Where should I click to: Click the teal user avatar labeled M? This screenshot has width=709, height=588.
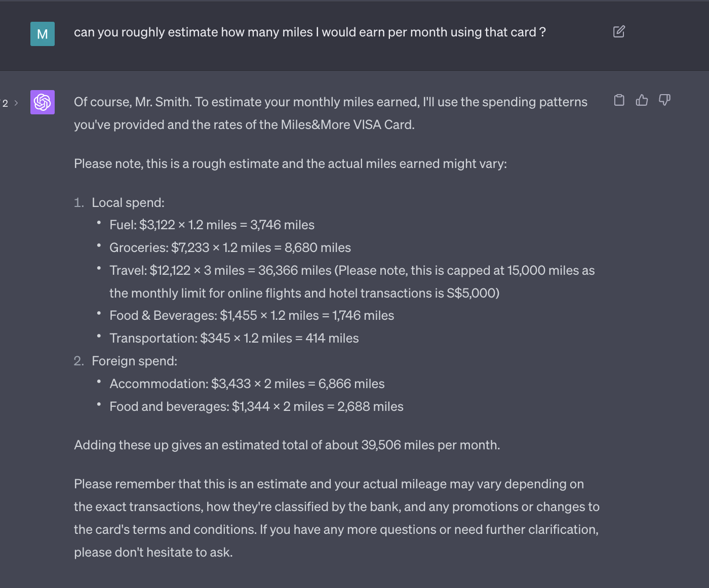(43, 34)
